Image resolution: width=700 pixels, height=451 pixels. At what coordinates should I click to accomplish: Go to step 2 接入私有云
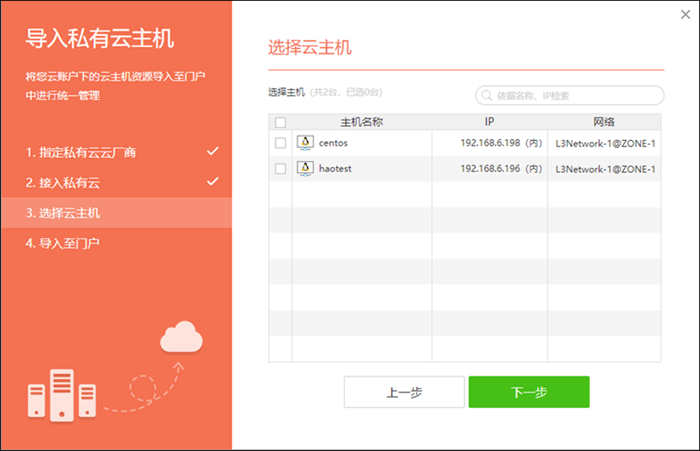[x=64, y=183]
